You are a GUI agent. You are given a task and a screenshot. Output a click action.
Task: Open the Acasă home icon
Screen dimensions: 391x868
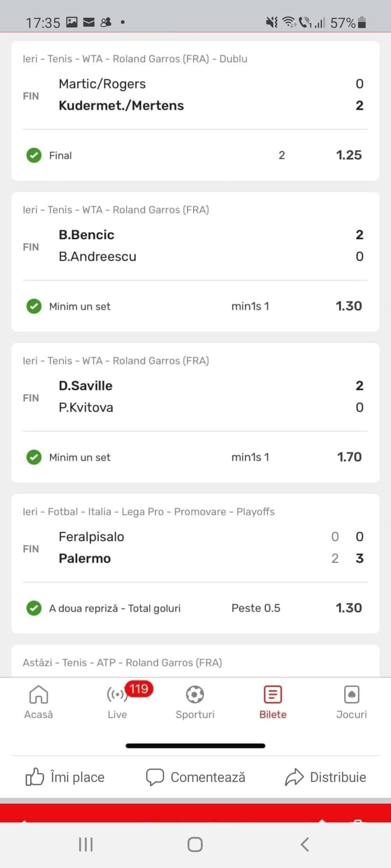click(x=39, y=695)
